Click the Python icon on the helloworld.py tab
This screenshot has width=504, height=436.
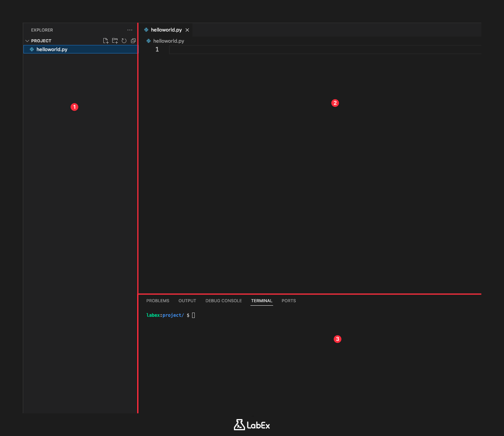click(x=146, y=30)
